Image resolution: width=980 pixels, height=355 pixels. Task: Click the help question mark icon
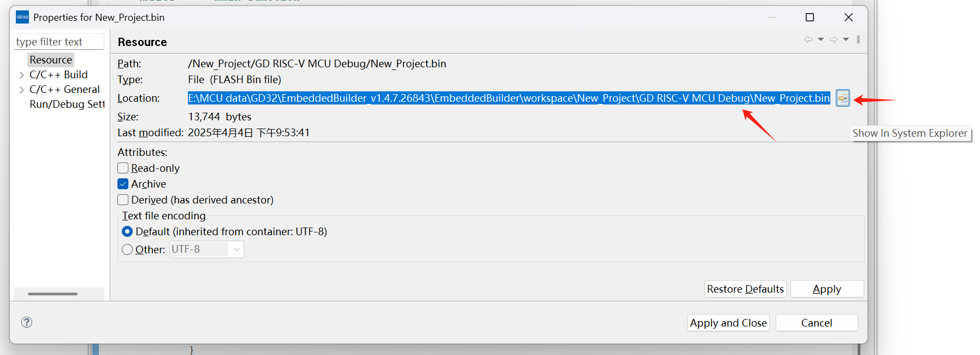click(x=27, y=322)
